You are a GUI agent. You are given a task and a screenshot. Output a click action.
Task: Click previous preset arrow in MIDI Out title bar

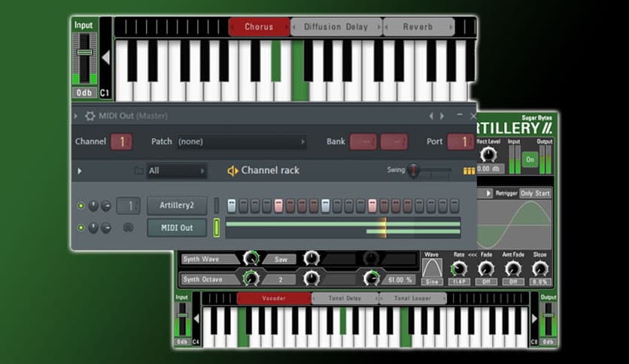tap(431, 116)
